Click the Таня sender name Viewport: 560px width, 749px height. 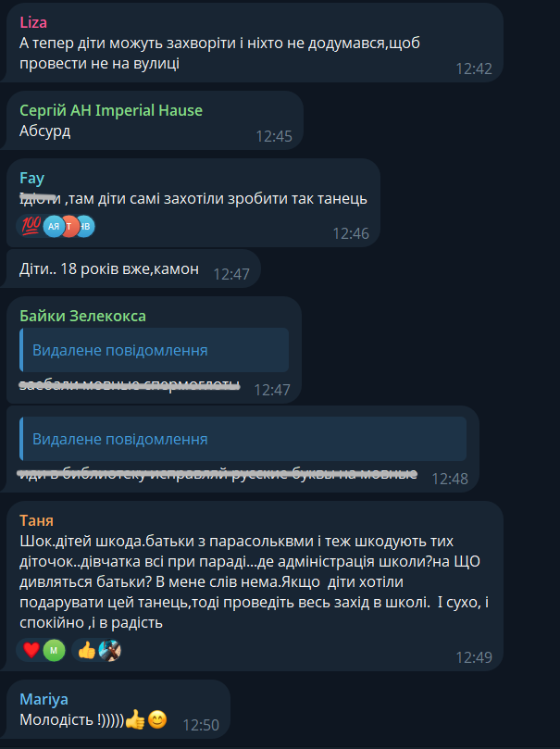pos(36,520)
